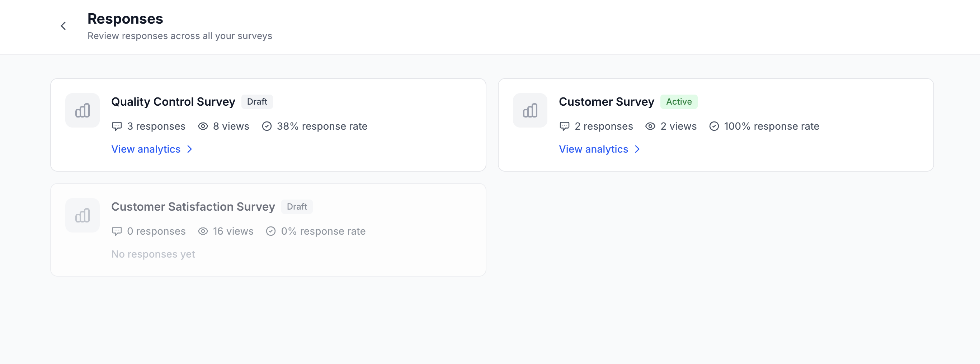Viewport: 980px width, 364px height.
Task: Click the speech bubble icon beside 0 responses
Action: 117,231
